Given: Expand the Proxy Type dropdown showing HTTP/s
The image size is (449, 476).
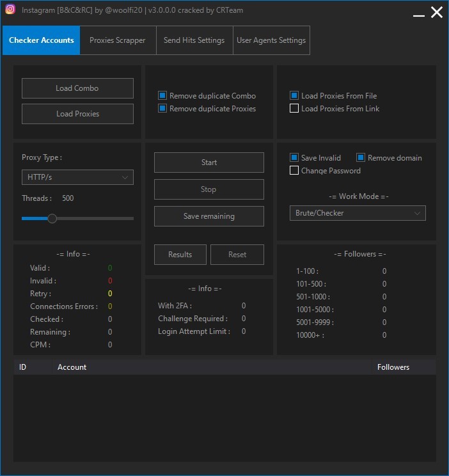Looking at the screenshot, I should coord(77,177).
